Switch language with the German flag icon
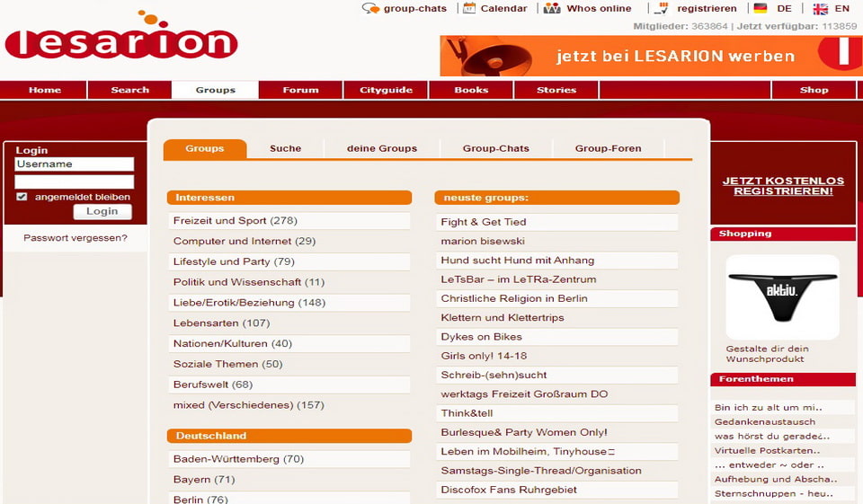Image resolution: width=863 pixels, height=504 pixels. 761,8
